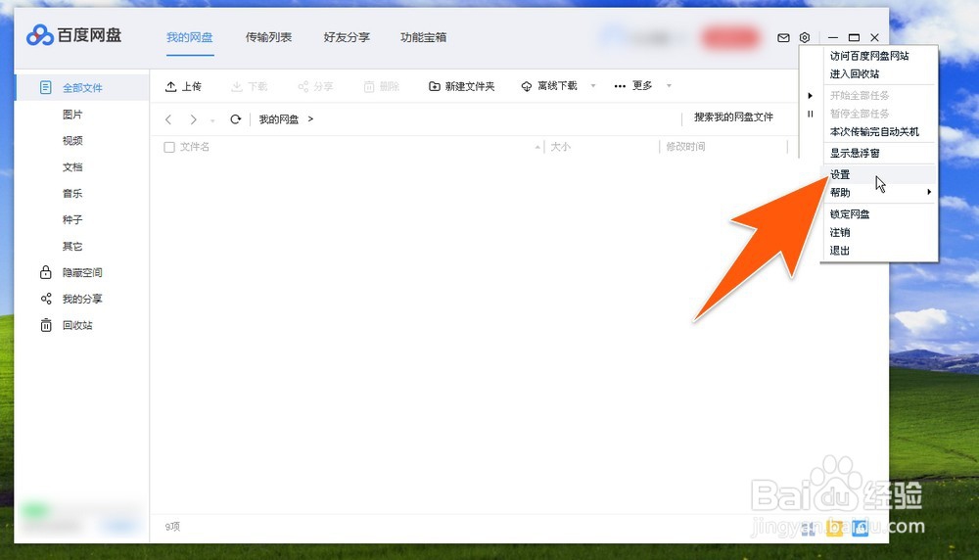Refresh the file list
The image size is (979, 560).
click(x=235, y=119)
